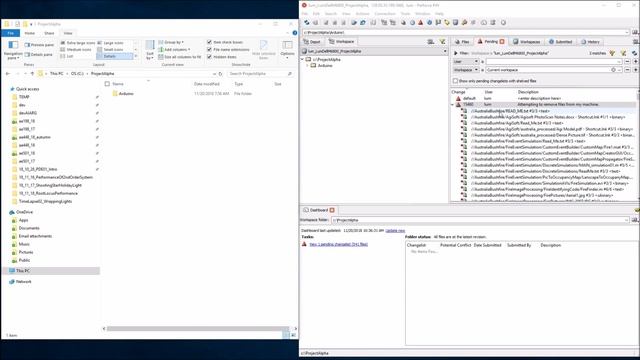The height and width of the screenshot is (360, 640).
Task: Click the blue flag toolbar icon in P4V
Action: pos(438,23)
